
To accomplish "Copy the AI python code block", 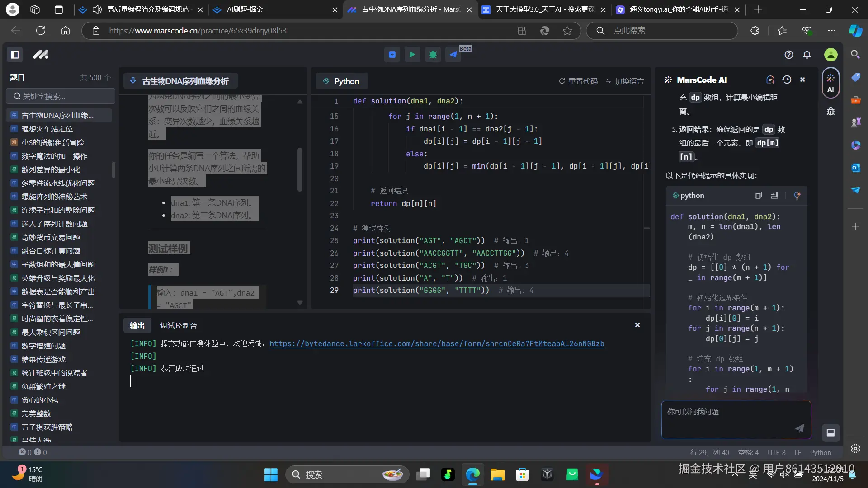I will [x=759, y=195].
